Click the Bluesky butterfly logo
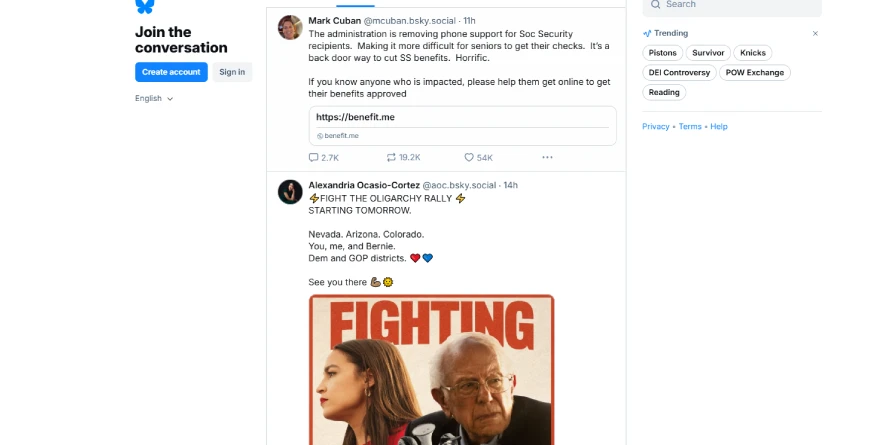The width and height of the screenshot is (880, 445). 144,6
